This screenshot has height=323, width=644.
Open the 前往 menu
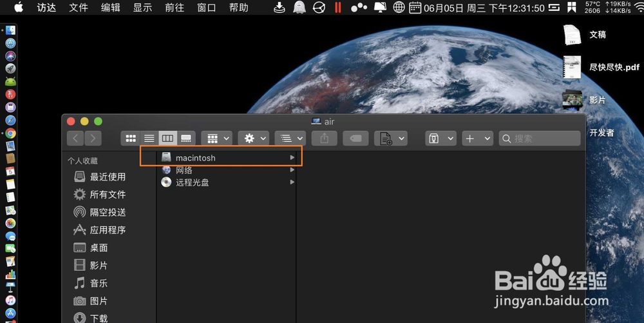pos(175,7)
